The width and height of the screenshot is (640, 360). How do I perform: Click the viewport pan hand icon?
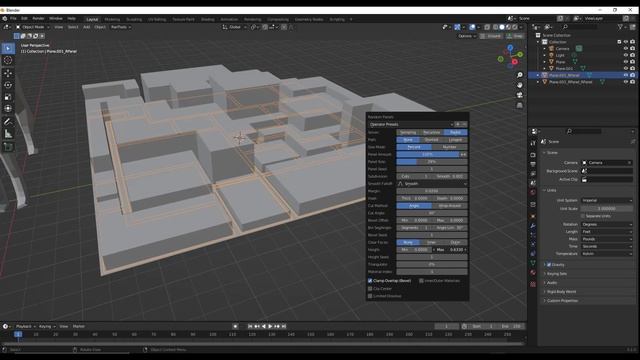[x=519, y=85]
